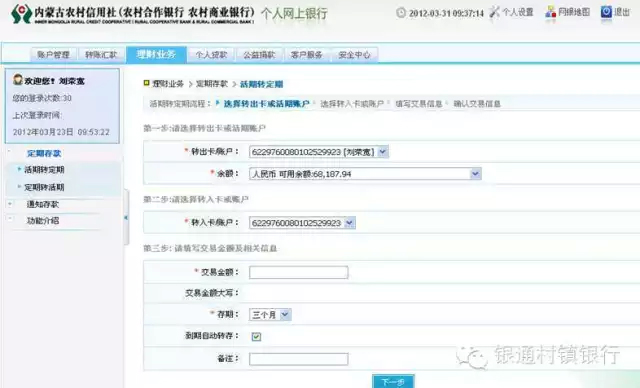Collapse 定期存款 sidebar section
This screenshot has width=640, height=388.
[x=10, y=152]
